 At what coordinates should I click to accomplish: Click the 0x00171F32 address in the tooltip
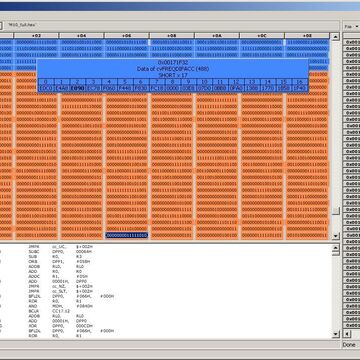tap(172, 63)
